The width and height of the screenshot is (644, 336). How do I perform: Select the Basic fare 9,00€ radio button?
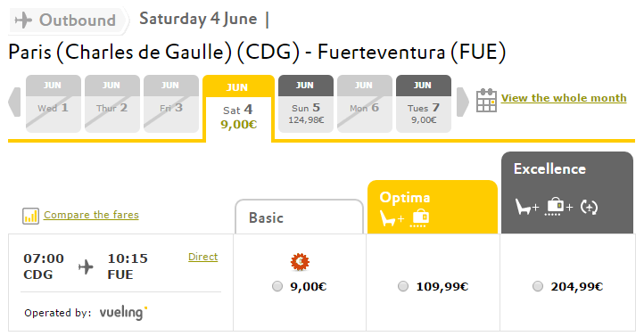coord(277,286)
